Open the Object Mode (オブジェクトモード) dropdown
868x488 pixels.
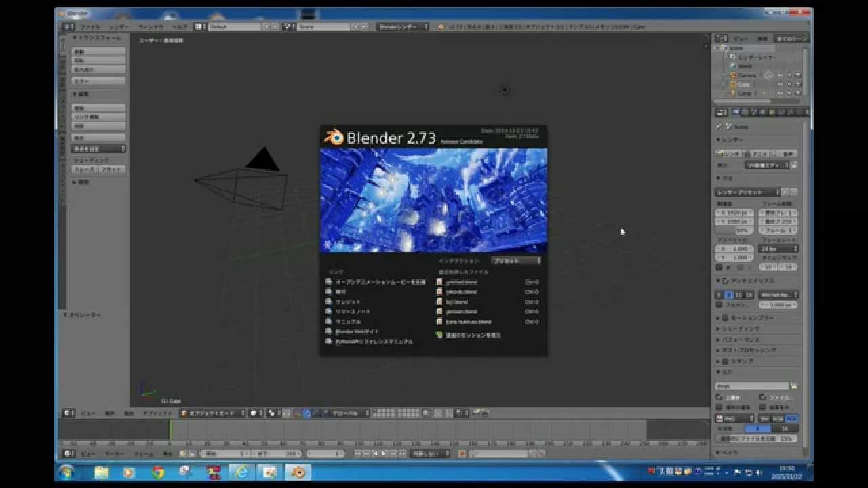pyautogui.click(x=212, y=413)
